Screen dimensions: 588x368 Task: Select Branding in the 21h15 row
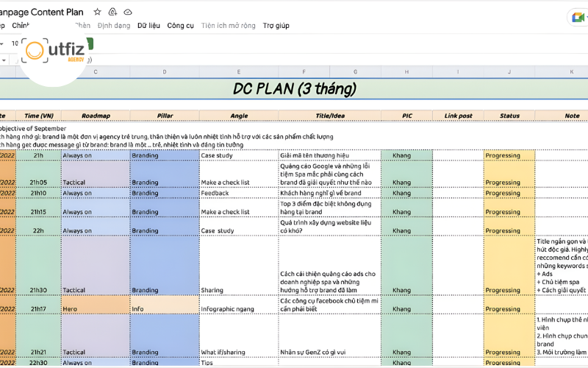[x=165, y=208]
